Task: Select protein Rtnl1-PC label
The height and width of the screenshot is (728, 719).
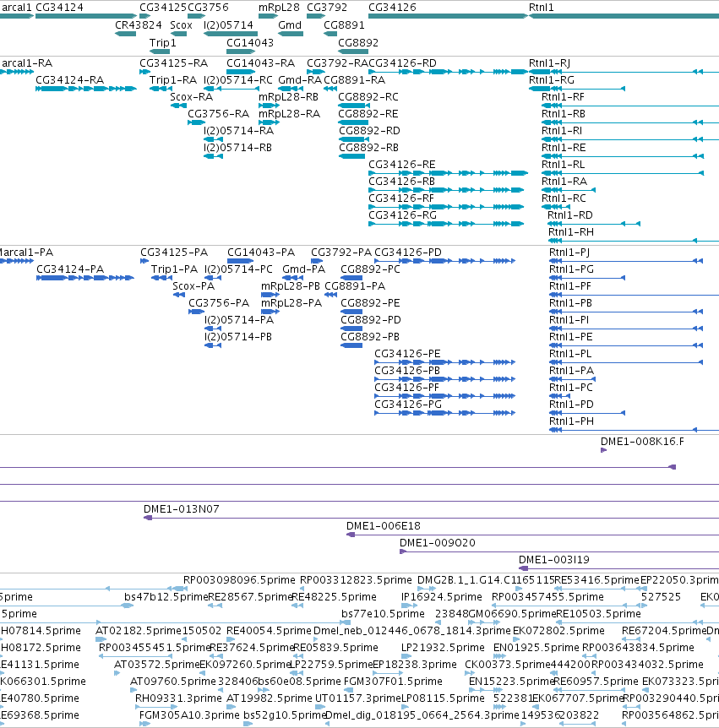Action: (x=571, y=387)
